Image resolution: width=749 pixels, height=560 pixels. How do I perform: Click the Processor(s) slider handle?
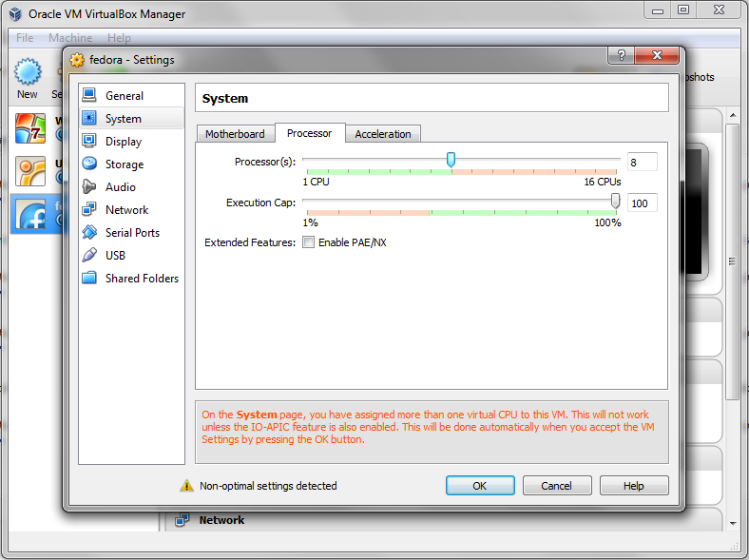pos(451,160)
